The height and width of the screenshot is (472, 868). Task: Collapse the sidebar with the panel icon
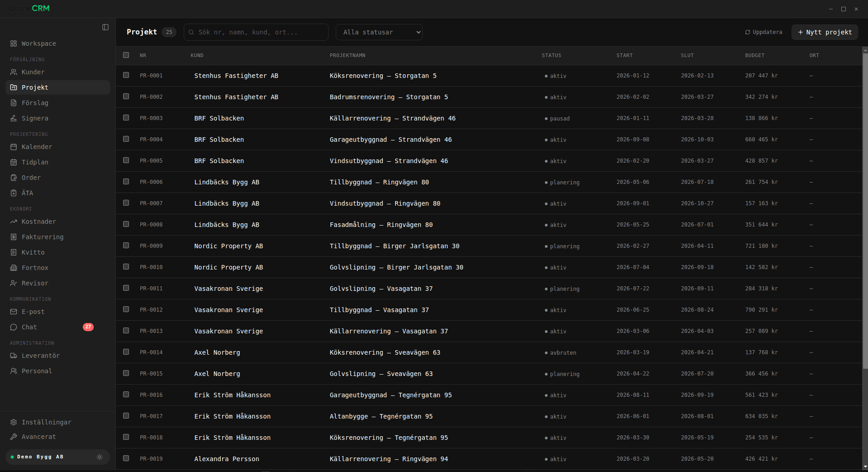105,27
